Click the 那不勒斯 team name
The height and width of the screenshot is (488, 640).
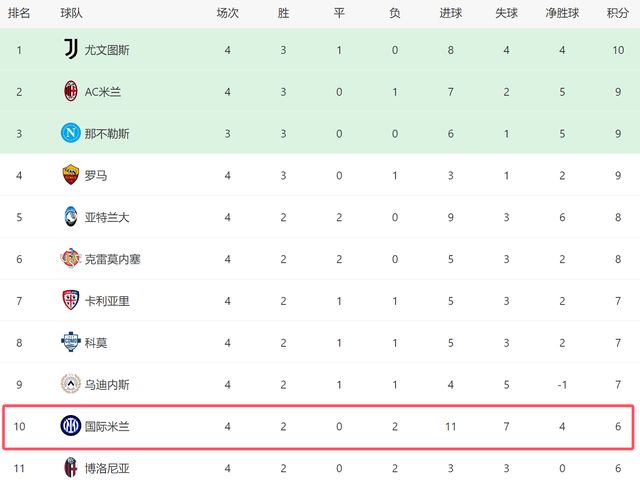click(107, 134)
